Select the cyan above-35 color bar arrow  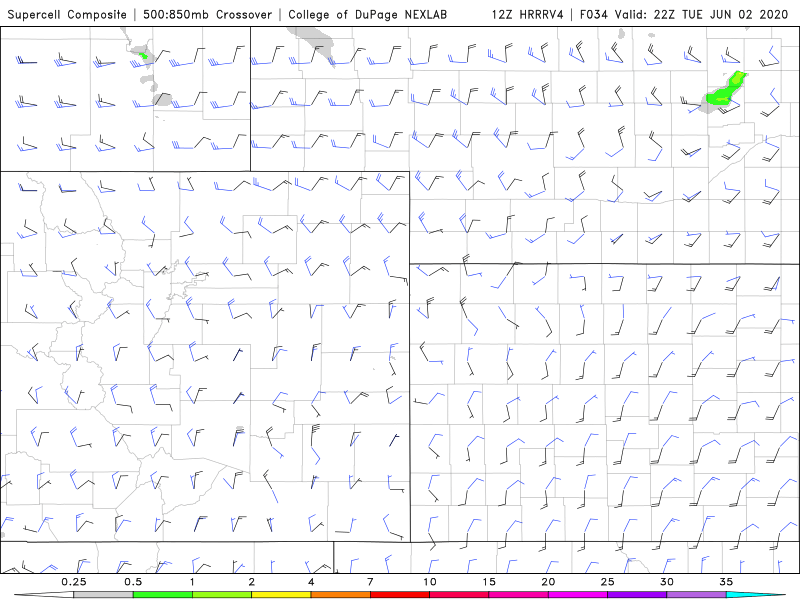(x=756, y=595)
